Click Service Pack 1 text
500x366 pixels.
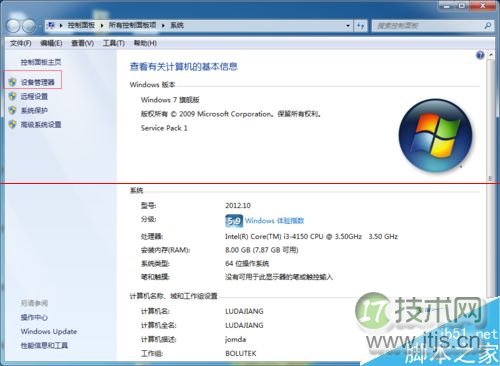tap(164, 128)
